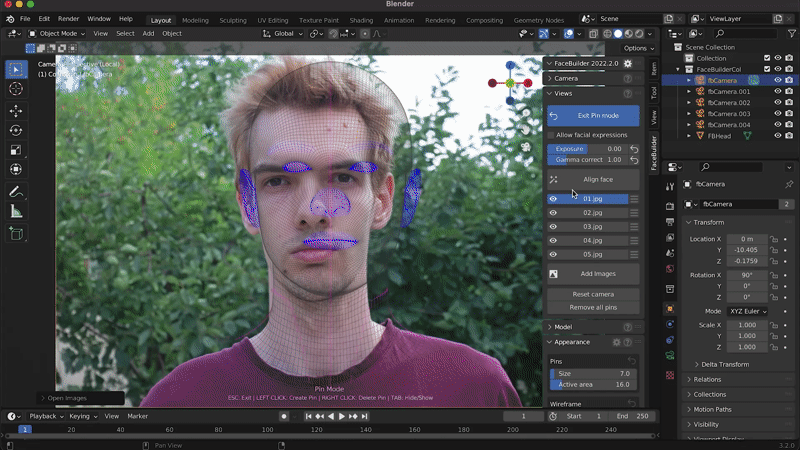Enable Allow facial expressions checkbox

coord(551,135)
